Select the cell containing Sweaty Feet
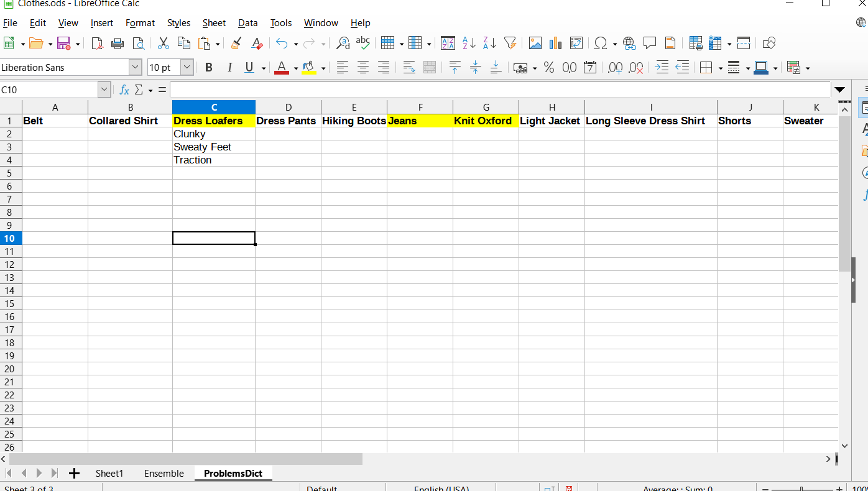This screenshot has width=868, height=491. coord(214,147)
